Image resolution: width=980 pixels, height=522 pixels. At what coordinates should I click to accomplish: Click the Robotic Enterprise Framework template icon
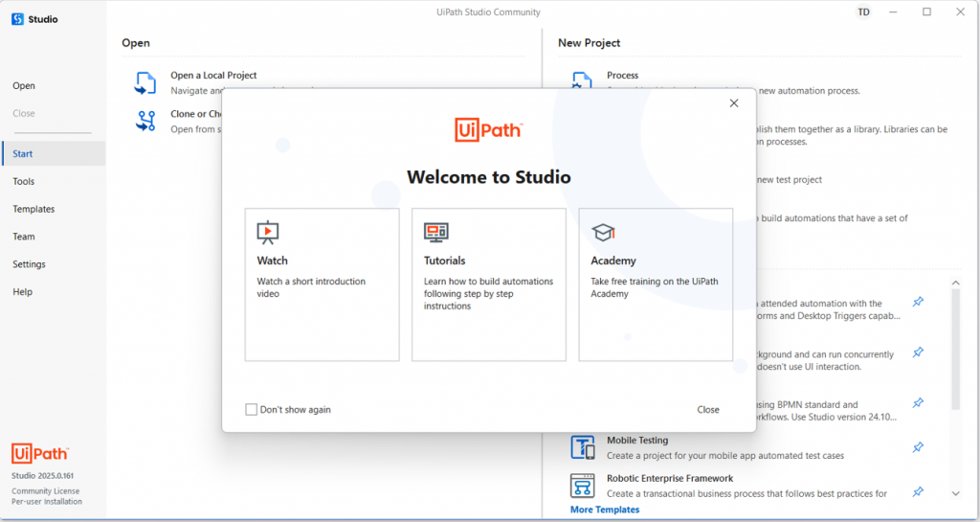click(583, 485)
